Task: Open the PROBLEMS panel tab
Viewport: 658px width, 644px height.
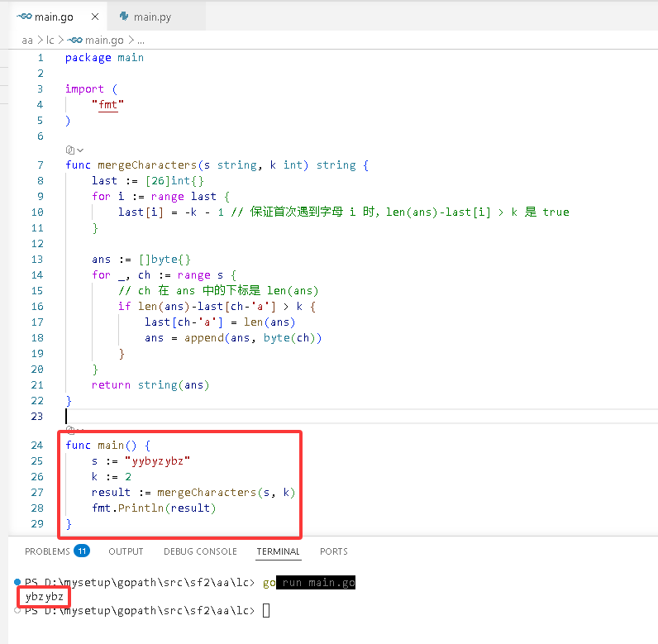Action: (x=47, y=551)
